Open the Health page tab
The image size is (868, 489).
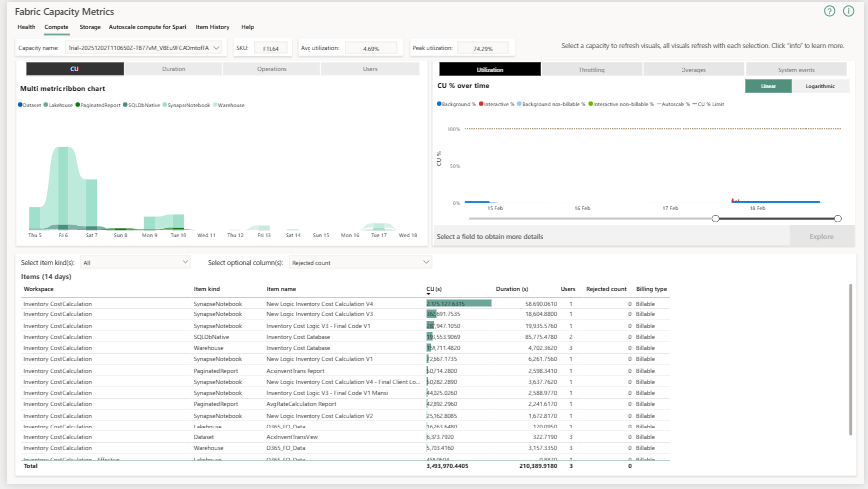26,27
